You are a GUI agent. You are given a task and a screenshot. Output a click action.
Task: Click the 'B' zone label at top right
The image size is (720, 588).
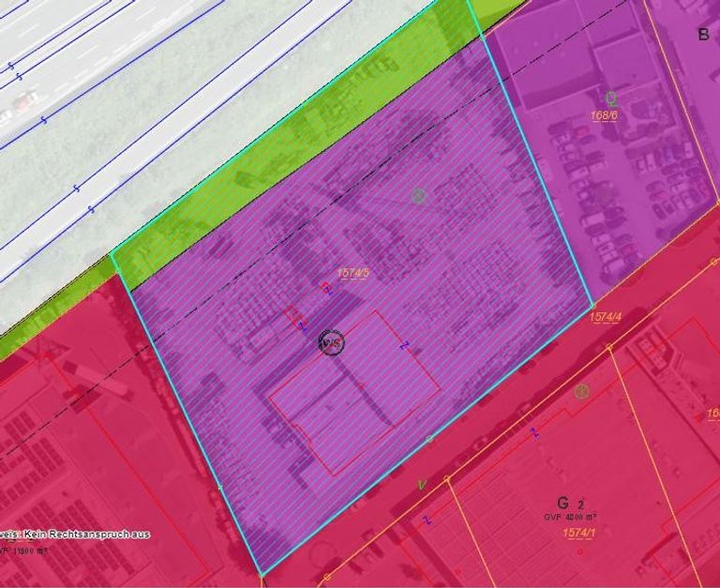point(703,35)
